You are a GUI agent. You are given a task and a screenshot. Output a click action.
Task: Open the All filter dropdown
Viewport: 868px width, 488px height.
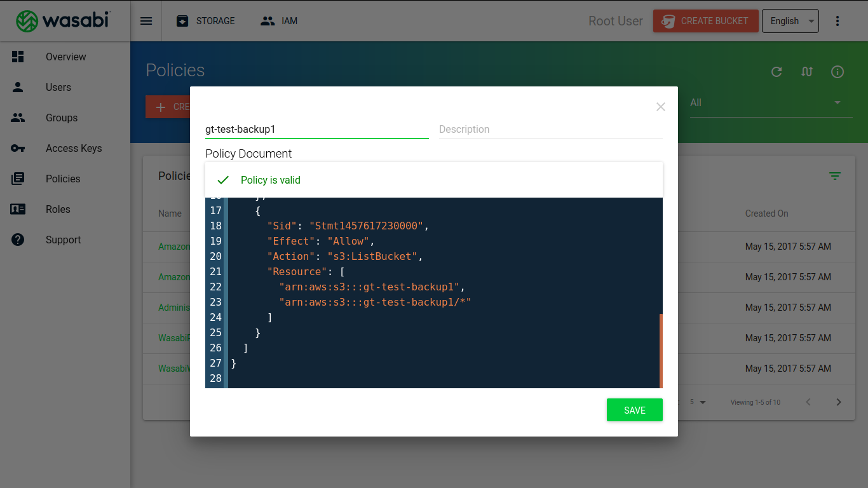tap(771, 103)
